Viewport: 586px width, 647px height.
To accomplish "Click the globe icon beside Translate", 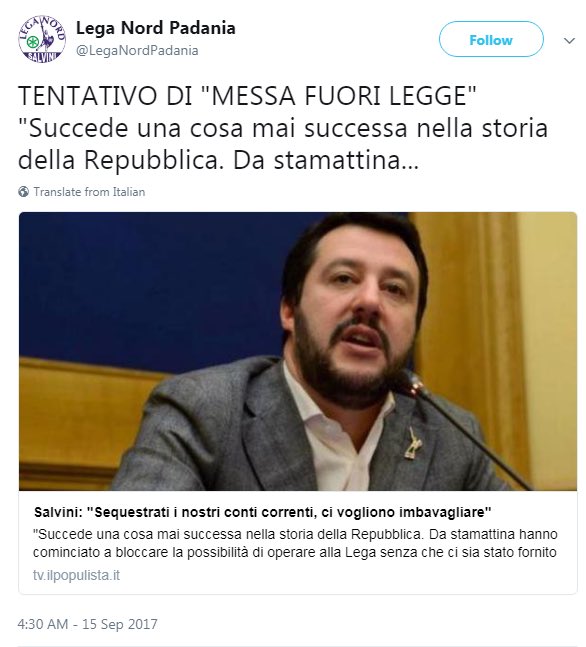I will (24, 192).
